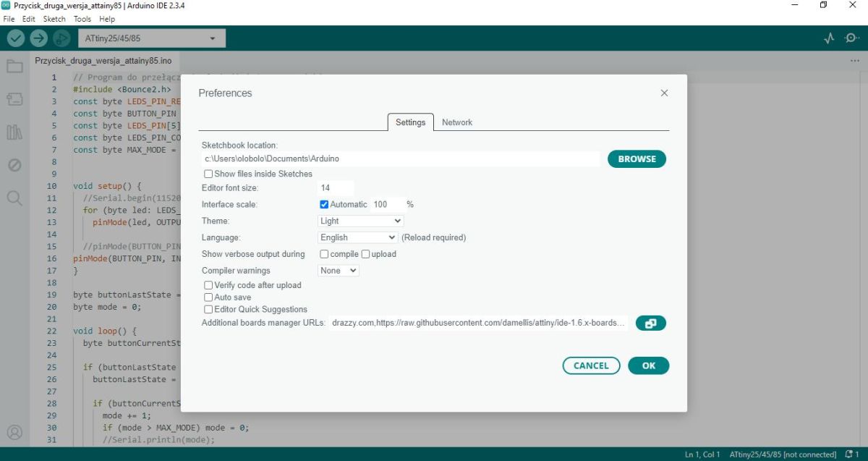Open the editor tab's three-dots menu
This screenshot has width=868, height=461.
click(x=855, y=61)
